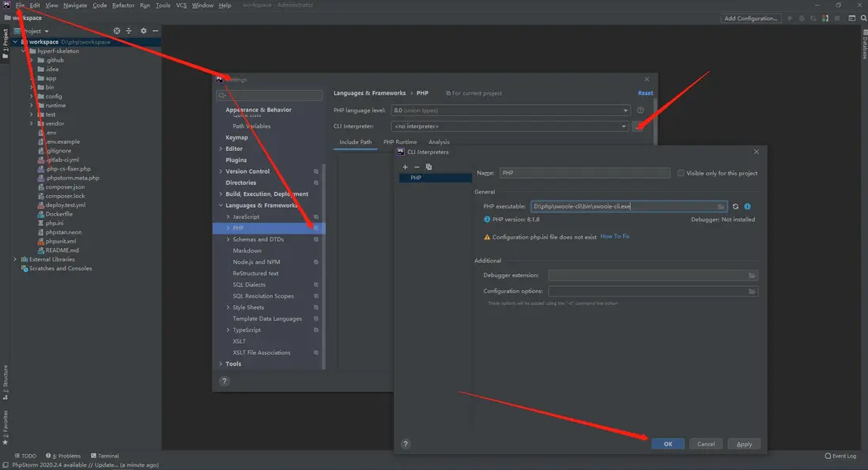
Task: Browse for Debugger extension file
Action: [x=752, y=276]
